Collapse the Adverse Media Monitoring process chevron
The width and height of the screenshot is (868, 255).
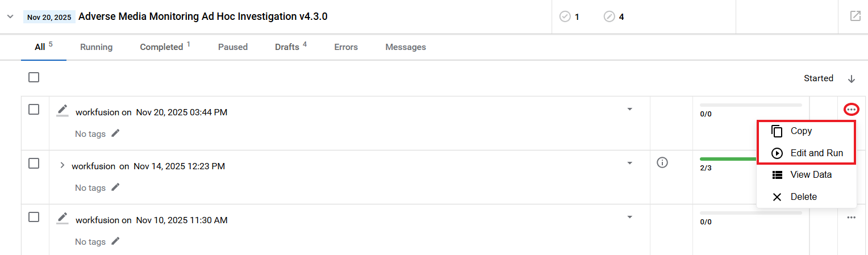pyautogui.click(x=10, y=16)
